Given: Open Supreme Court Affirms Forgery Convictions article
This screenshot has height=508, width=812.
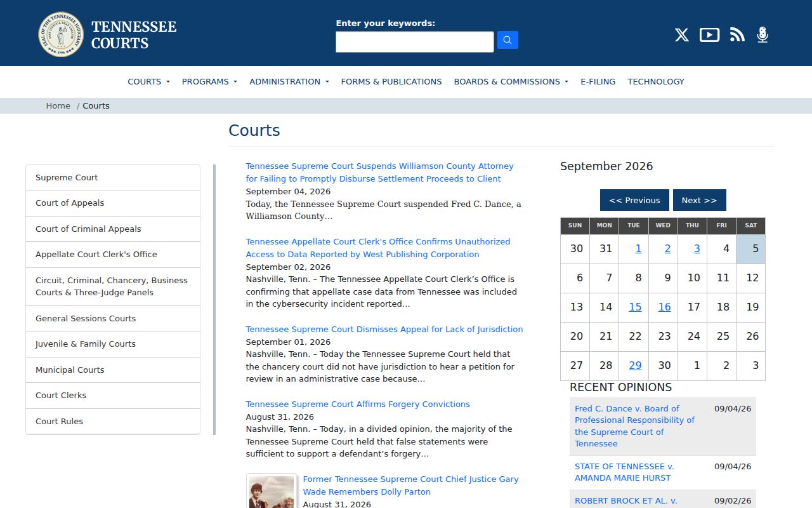Looking at the screenshot, I should pos(358,404).
